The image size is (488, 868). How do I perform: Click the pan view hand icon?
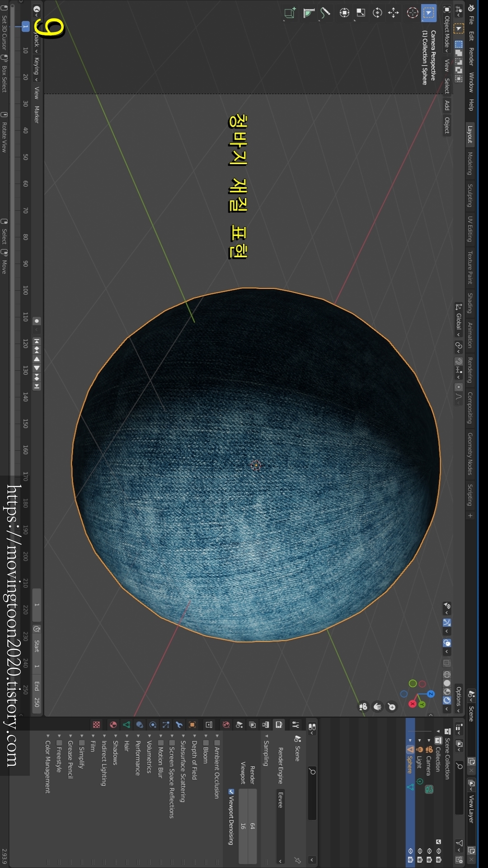click(377, 707)
